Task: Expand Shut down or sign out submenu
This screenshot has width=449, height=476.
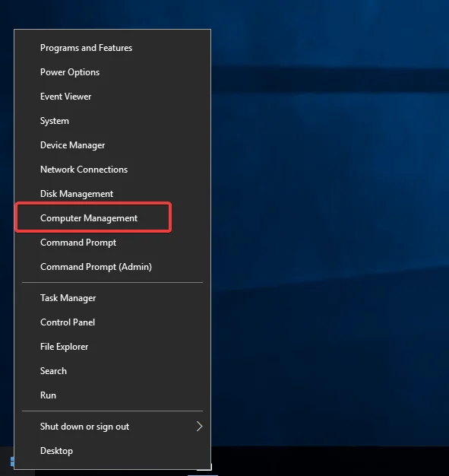Action: click(x=112, y=427)
